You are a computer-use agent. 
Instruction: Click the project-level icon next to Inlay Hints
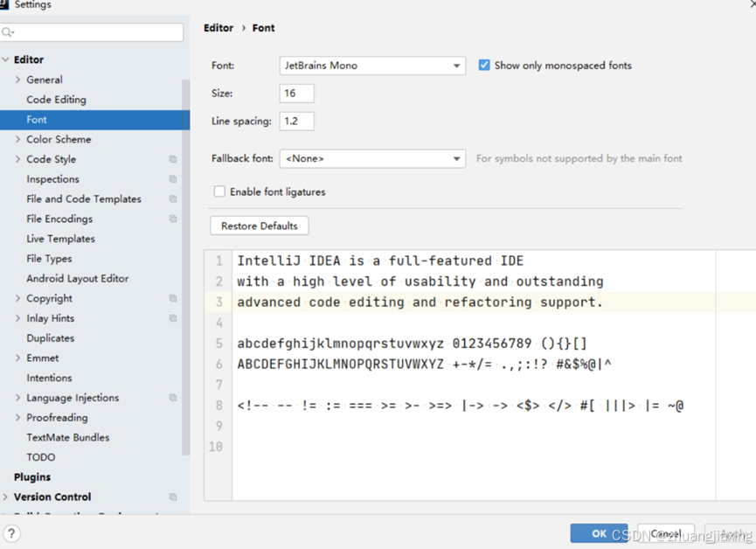172,318
